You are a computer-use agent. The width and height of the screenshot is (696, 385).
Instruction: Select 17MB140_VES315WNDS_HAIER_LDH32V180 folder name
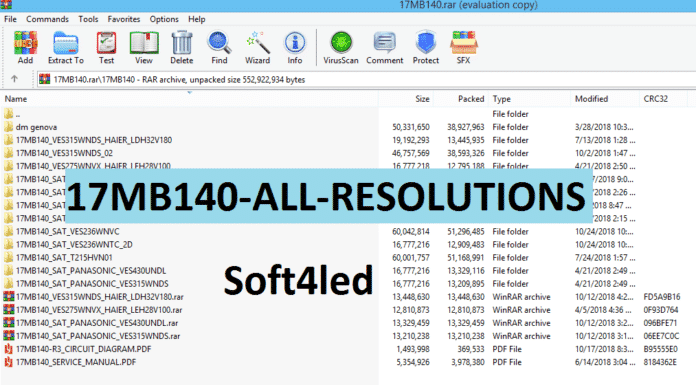(x=94, y=140)
